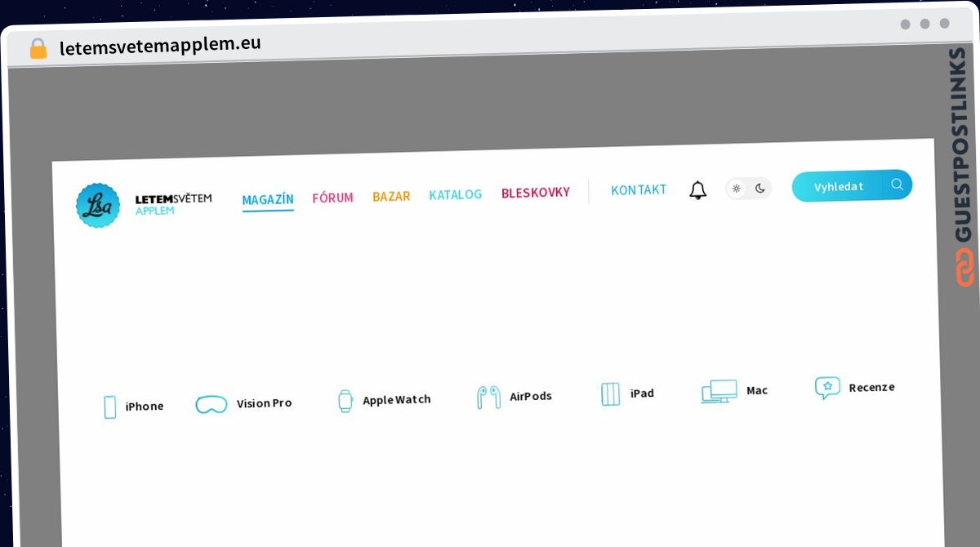Open the KONTAKT menu item
The width and height of the screenshot is (980, 547).
point(639,189)
